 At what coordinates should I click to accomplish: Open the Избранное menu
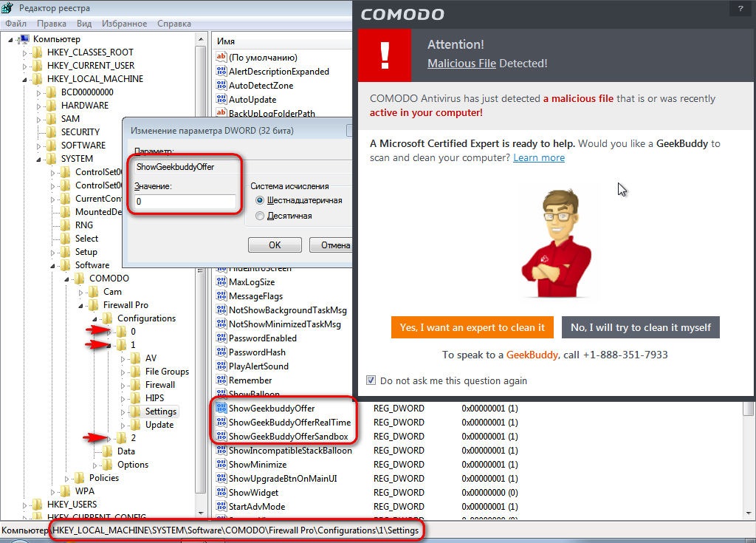tap(124, 23)
